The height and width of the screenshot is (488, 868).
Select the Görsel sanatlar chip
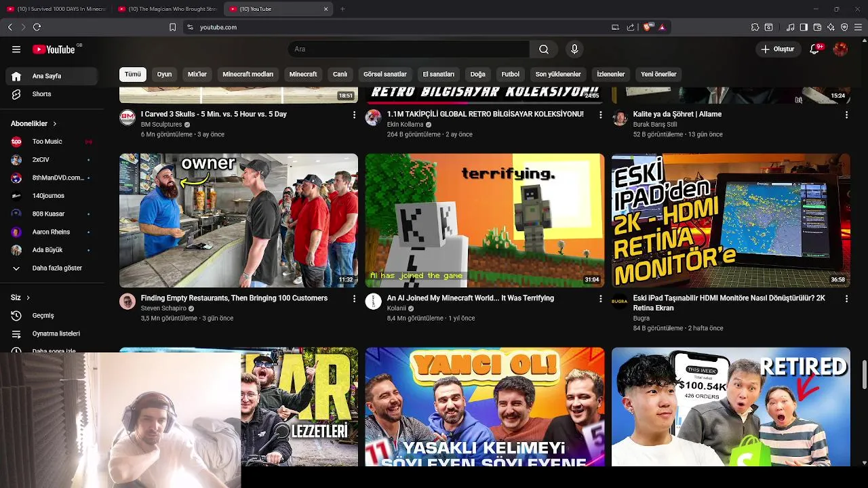[x=385, y=74]
